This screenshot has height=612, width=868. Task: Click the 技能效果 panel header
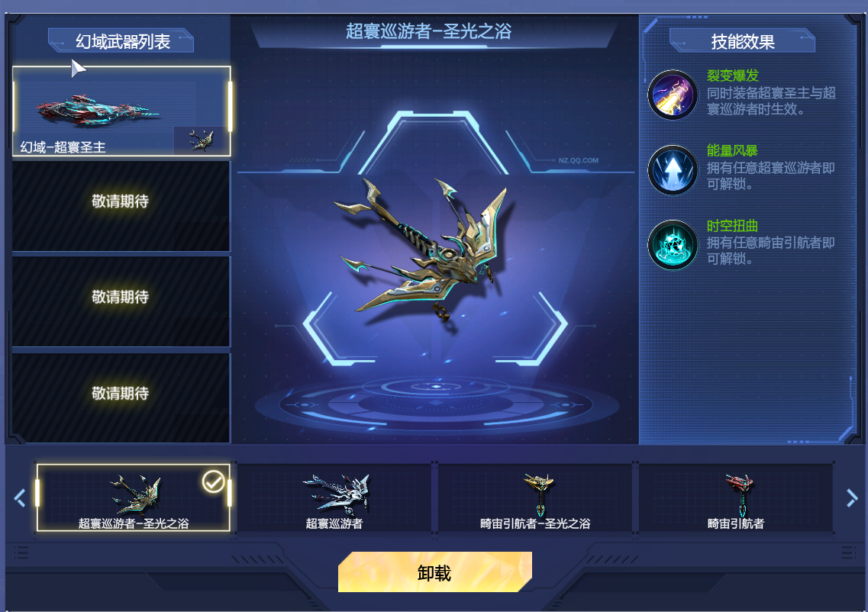[x=742, y=41]
